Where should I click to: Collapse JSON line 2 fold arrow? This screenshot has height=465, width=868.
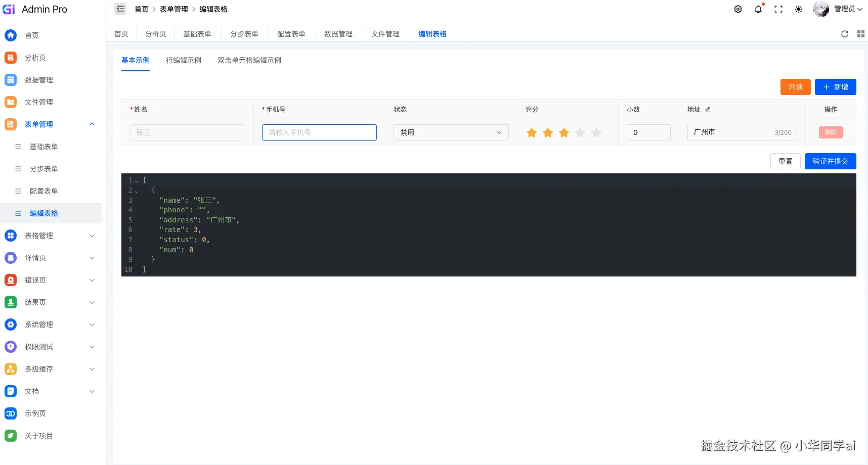[x=137, y=191]
